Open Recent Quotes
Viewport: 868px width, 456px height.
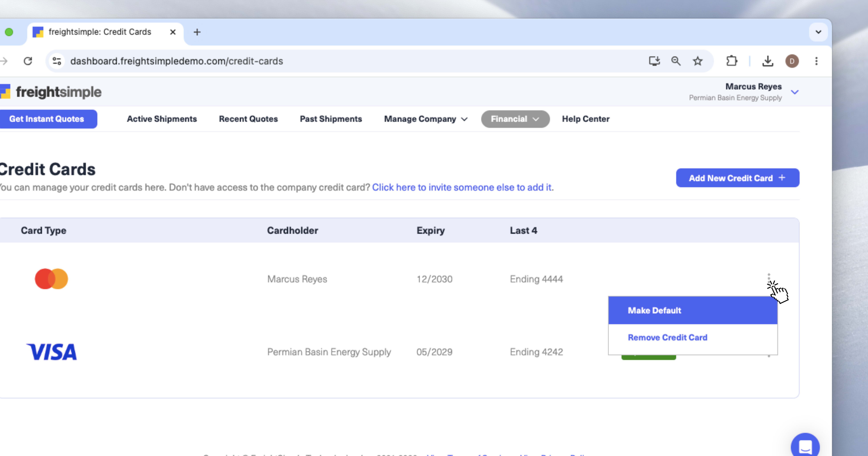click(248, 119)
